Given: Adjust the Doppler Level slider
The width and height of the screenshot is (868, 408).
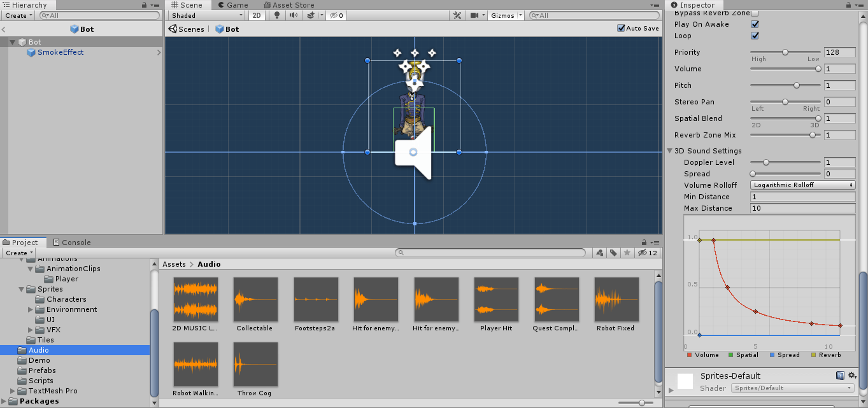Looking at the screenshot, I should coord(785,162).
